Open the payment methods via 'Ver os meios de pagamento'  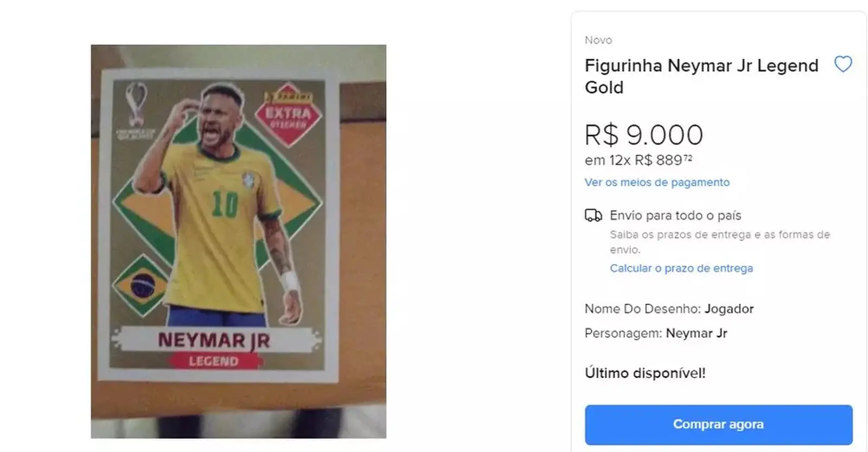pyautogui.click(x=657, y=183)
